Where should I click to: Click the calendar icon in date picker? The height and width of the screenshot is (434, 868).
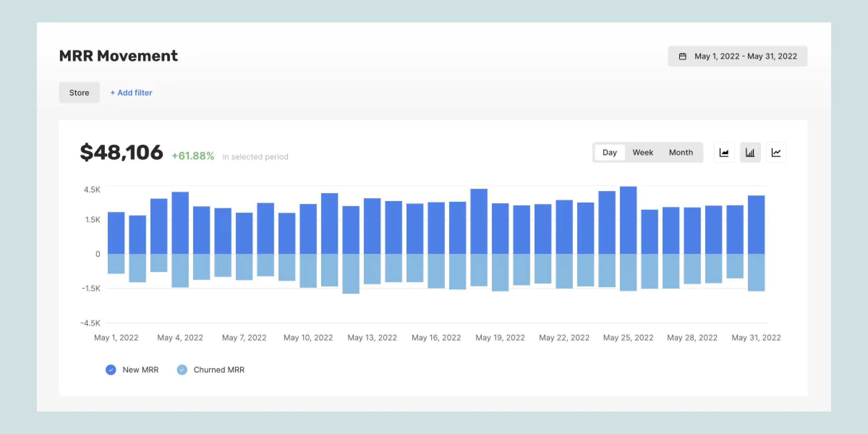point(682,56)
